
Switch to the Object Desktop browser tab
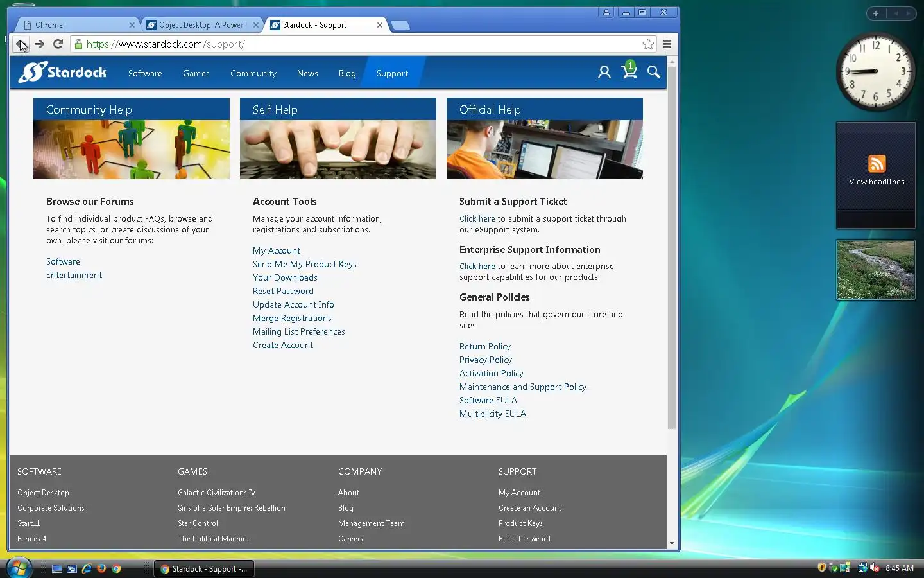click(202, 25)
